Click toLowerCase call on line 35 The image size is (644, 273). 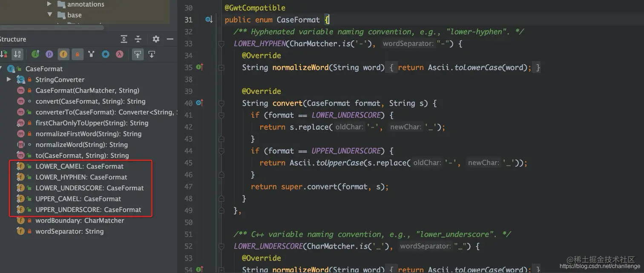pyautogui.click(x=478, y=67)
